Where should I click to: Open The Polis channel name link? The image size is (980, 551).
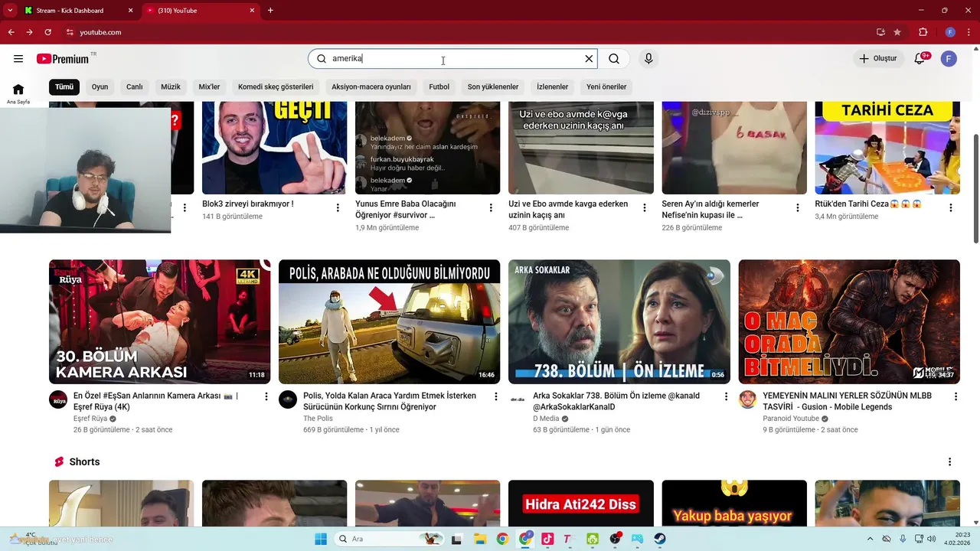318,419
